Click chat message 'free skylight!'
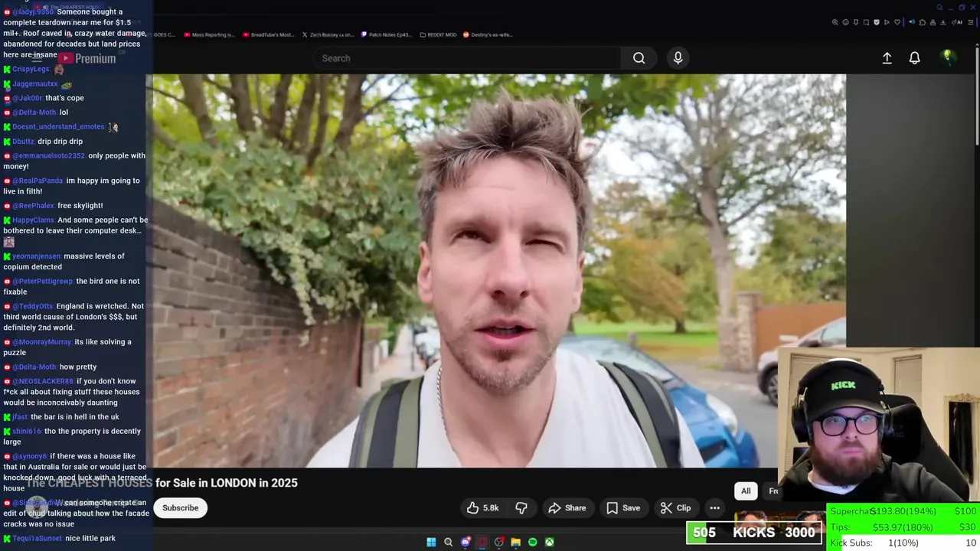The height and width of the screenshot is (551, 980). coord(80,206)
